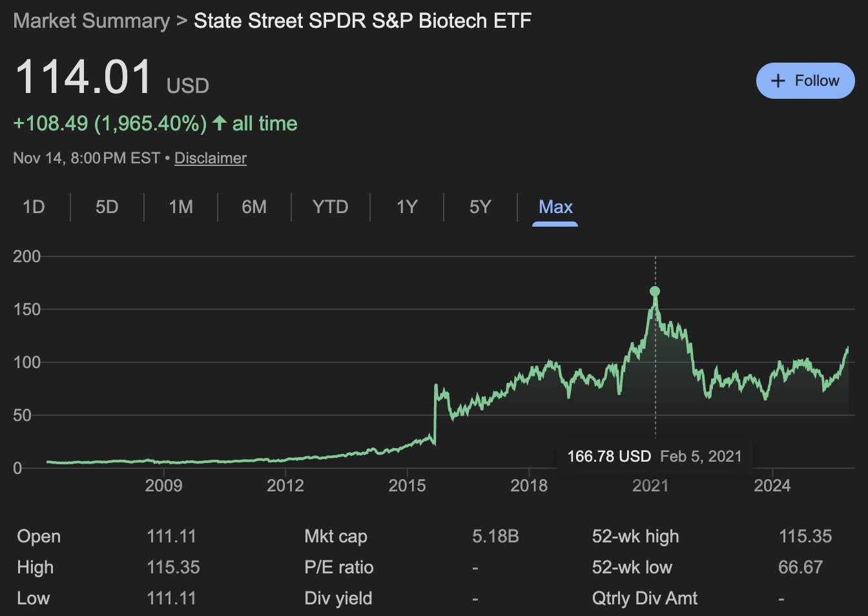The height and width of the screenshot is (616, 868).
Task: Select the 1D time range tab
Action: 34,207
